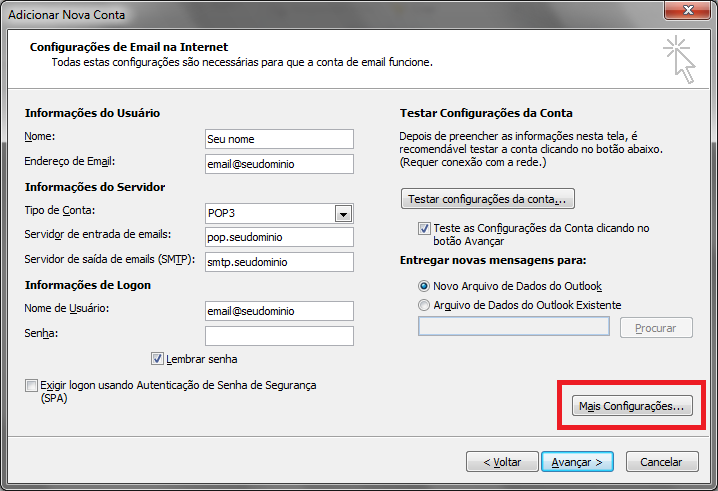This screenshot has height=491, width=718.
Task: Select the Endereço de Email field
Action: (278, 163)
